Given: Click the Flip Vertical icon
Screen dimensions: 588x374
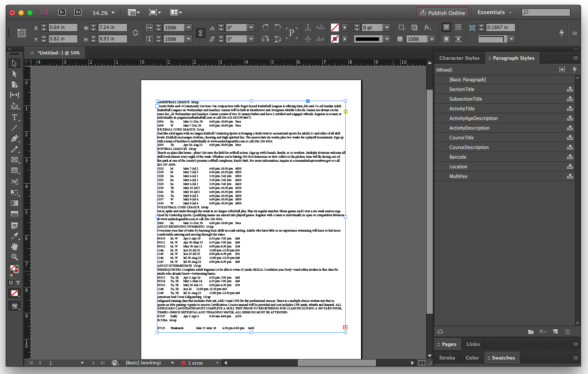Looking at the screenshot, I should 278,39.
